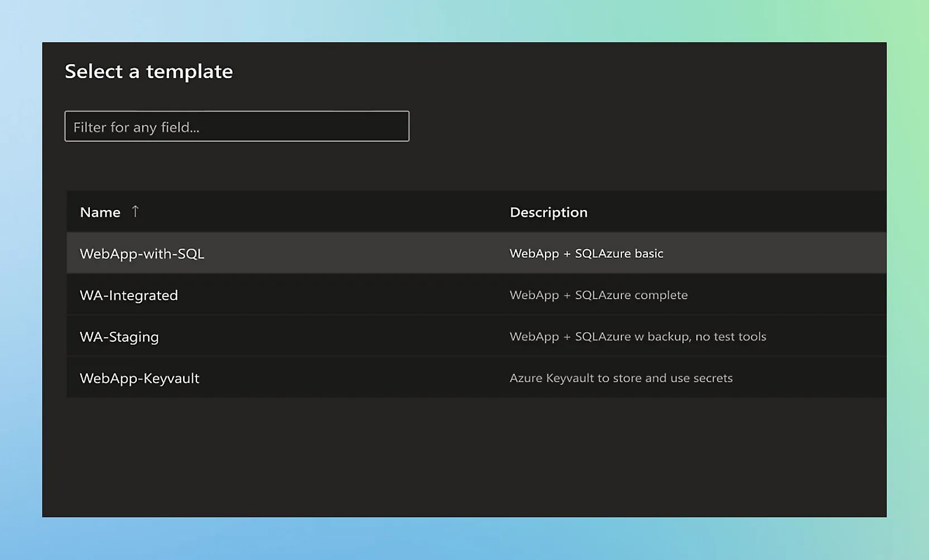
Task: Sort templates by the Description column header
Action: coord(548,212)
